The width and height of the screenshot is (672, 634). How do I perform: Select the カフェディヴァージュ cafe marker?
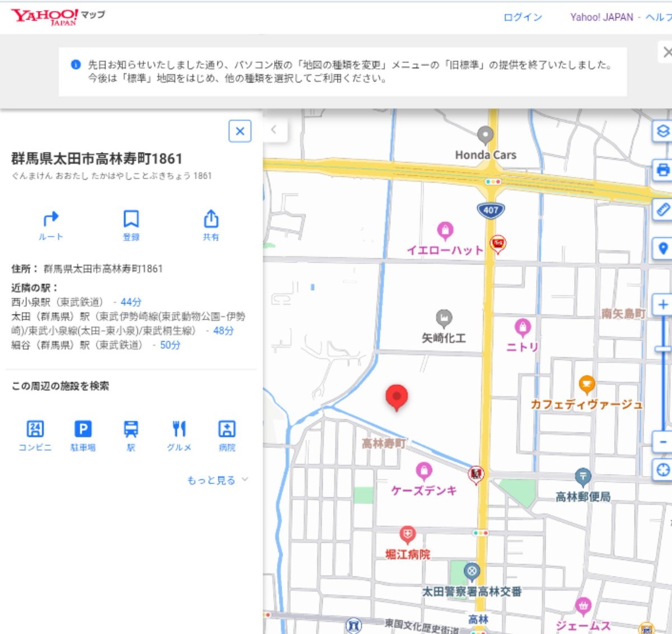(x=586, y=385)
